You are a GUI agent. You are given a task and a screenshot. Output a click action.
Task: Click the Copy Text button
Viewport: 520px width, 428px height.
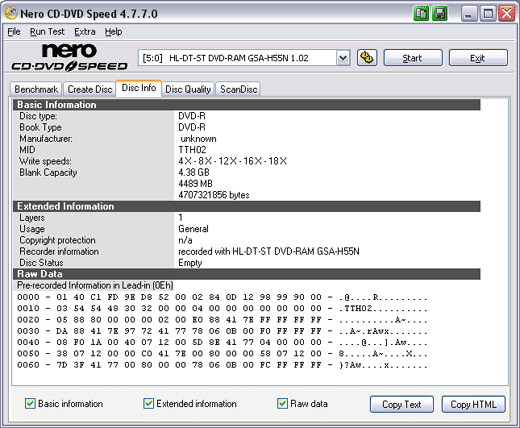tap(402, 404)
